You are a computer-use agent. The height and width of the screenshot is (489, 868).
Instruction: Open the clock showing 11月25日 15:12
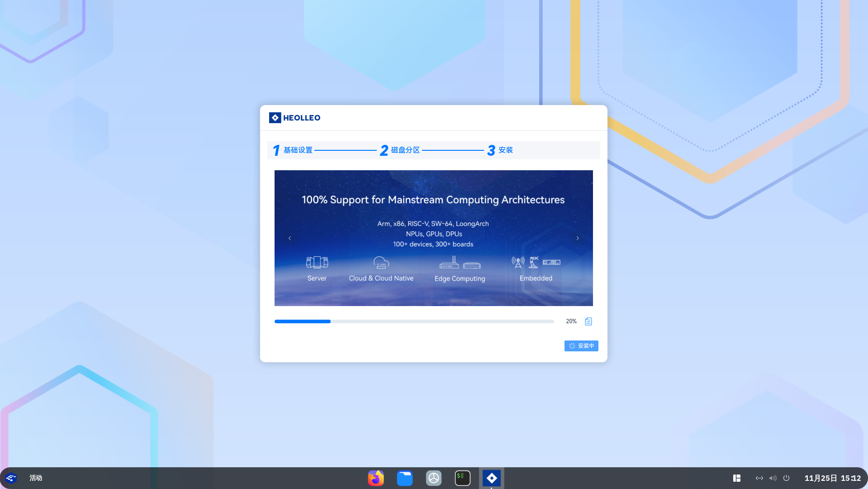point(833,478)
